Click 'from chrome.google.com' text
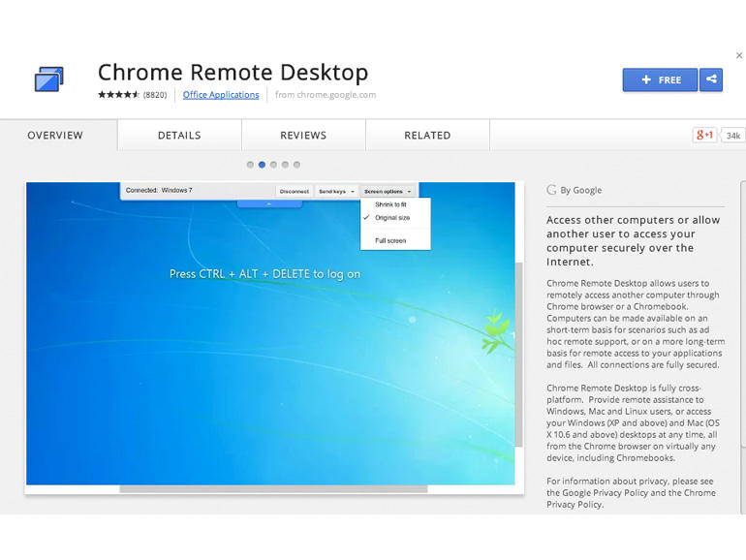 pyautogui.click(x=326, y=95)
